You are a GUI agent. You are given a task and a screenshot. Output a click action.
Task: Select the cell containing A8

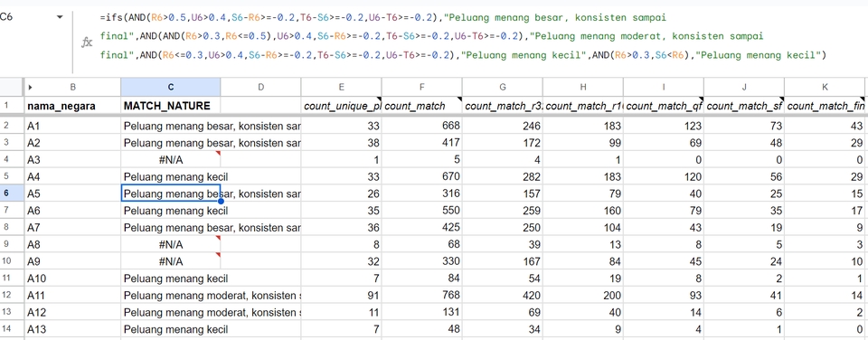click(72, 245)
